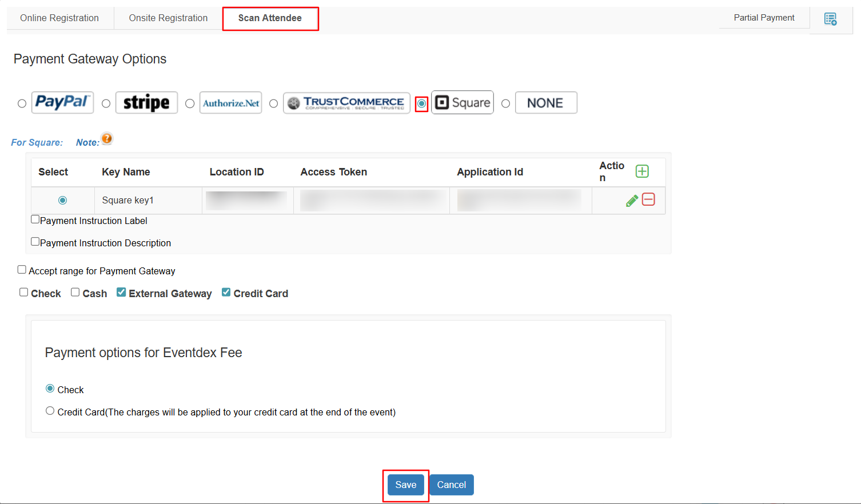Enable the Cash payment checkbox
Screen dimensions: 861x504
point(75,293)
